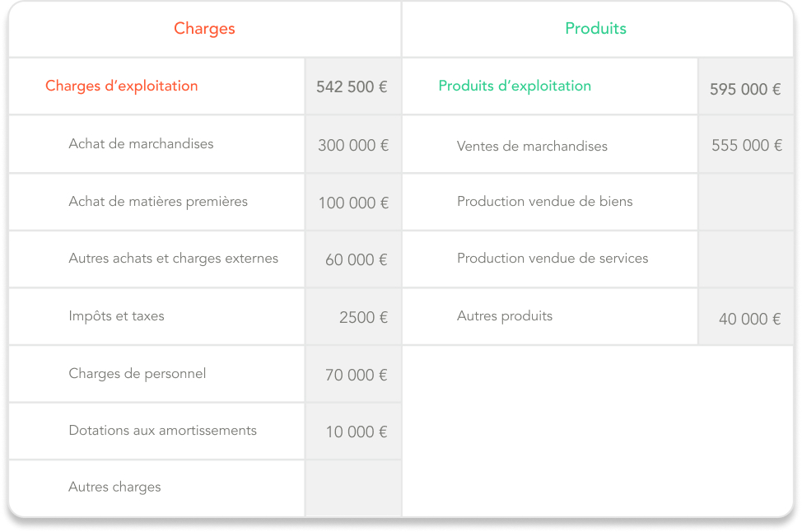
Task: Select the 60 000 € amount cell
Action: [x=353, y=259]
